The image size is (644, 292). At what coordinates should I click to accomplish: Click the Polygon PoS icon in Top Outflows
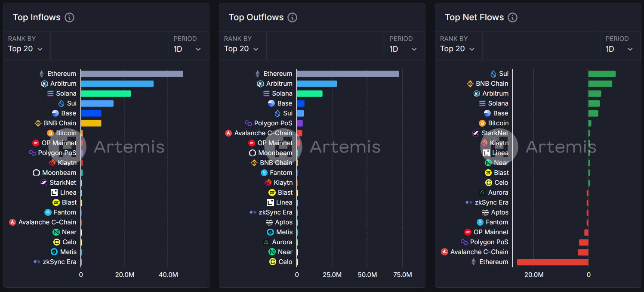(x=248, y=123)
